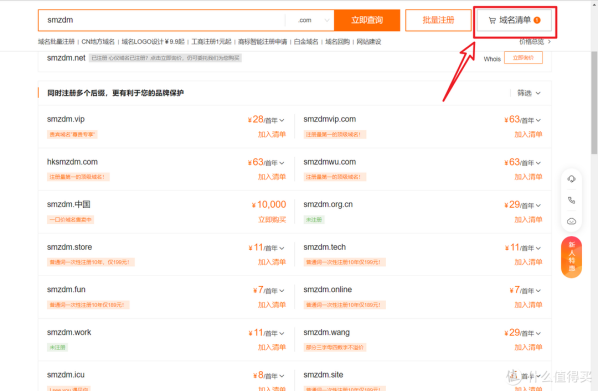The height and width of the screenshot is (392, 598).
Task: Add hksmzdm.com to the list
Action: [272, 177]
